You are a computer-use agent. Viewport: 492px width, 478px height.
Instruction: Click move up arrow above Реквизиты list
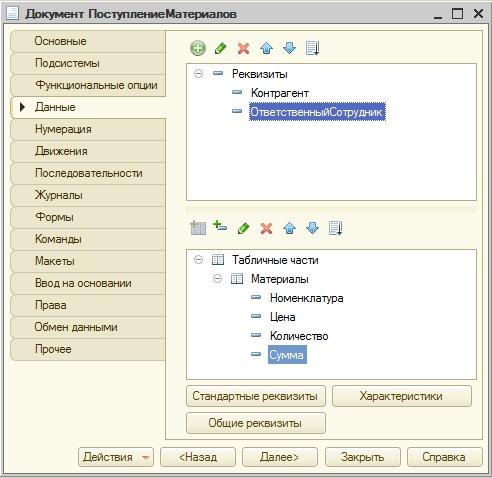267,48
